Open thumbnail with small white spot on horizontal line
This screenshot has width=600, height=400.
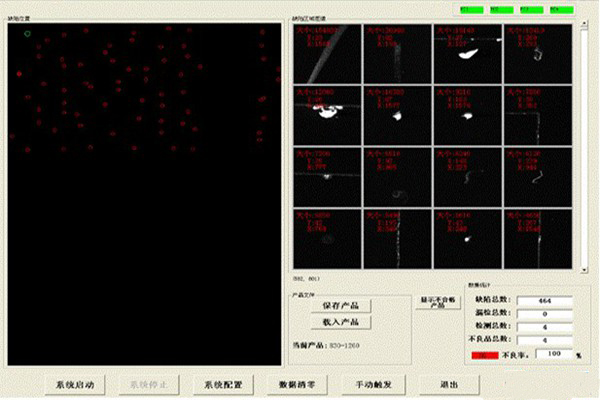(327, 177)
